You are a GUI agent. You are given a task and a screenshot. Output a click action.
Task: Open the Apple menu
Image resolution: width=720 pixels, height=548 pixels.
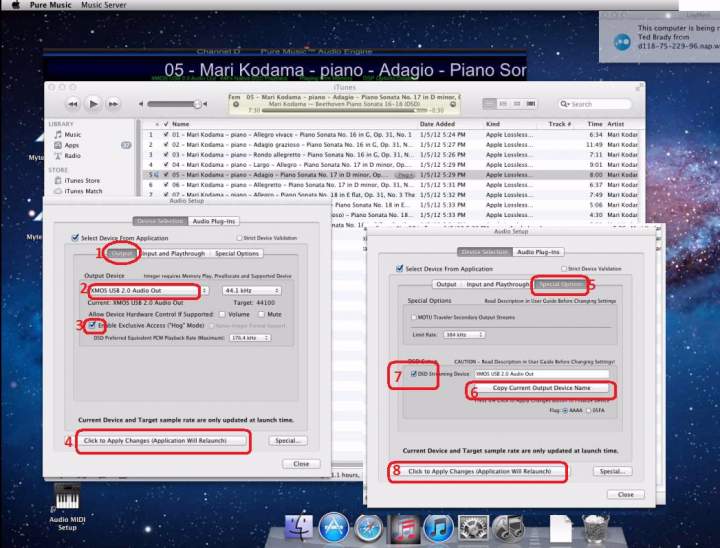(16, 5)
